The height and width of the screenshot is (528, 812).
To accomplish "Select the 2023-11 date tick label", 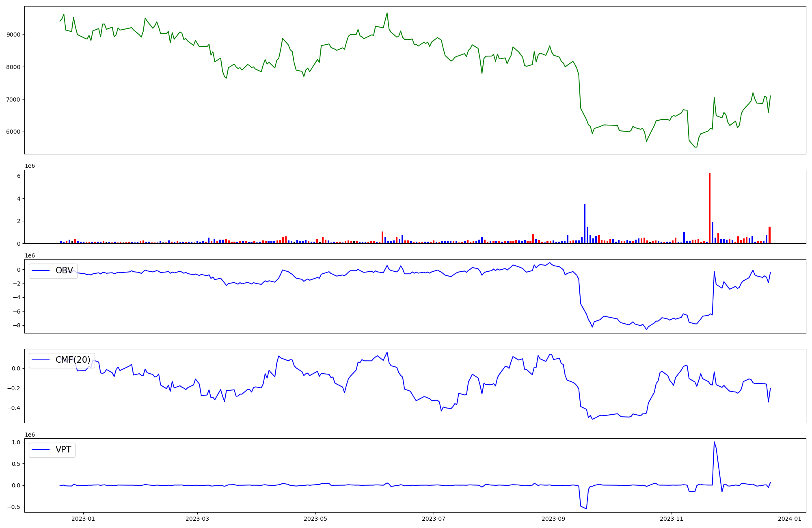I will [x=672, y=519].
